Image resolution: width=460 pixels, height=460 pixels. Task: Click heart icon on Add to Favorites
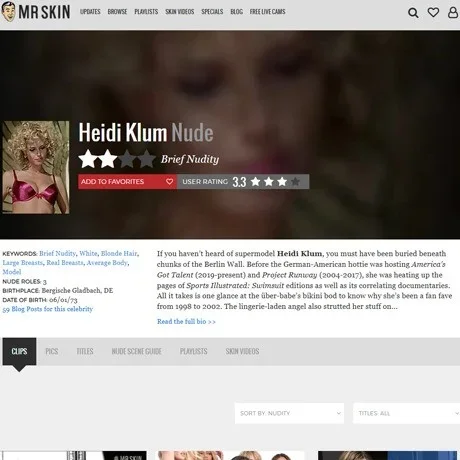169,181
